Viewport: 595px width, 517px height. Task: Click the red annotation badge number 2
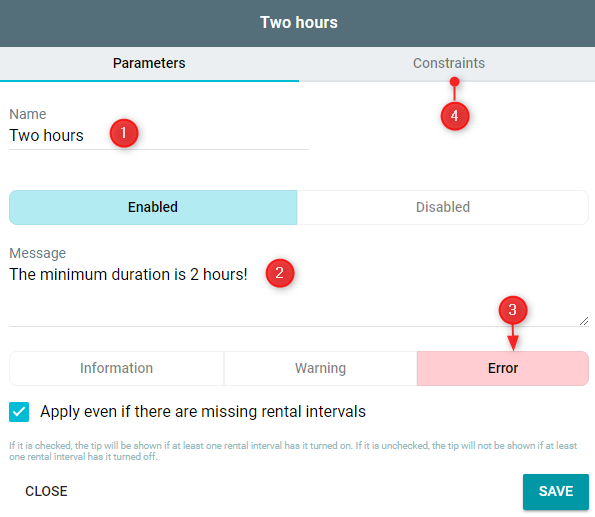click(x=280, y=273)
